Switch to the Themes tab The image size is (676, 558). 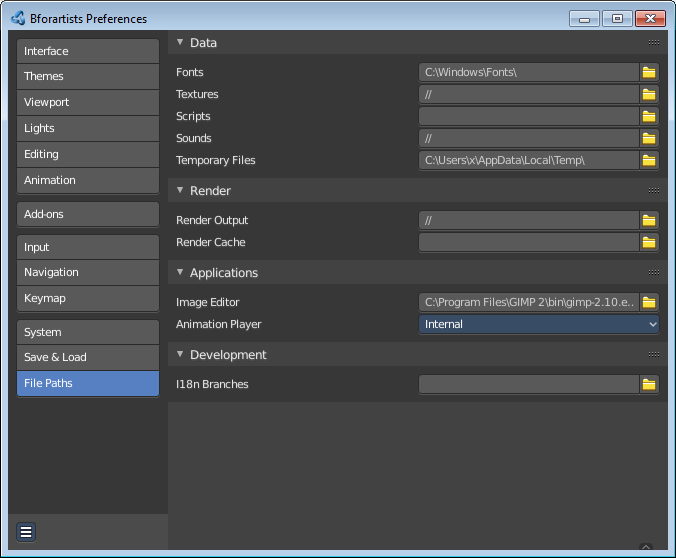(88, 77)
